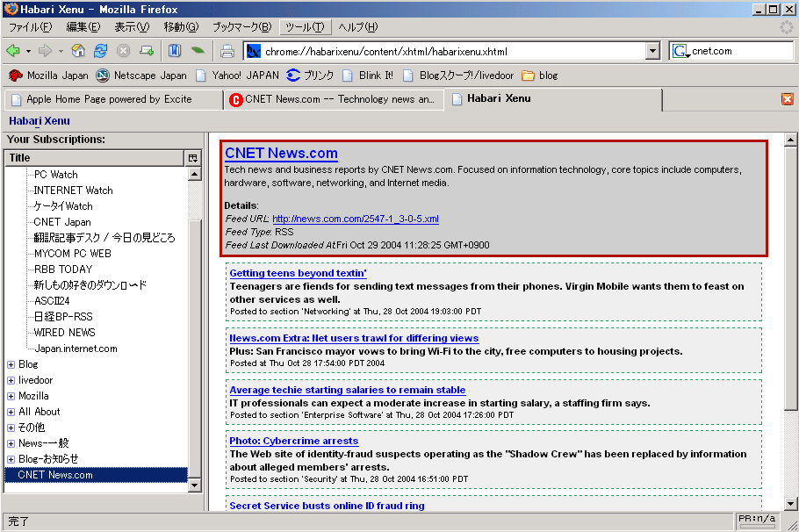The width and height of the screenshot is (799, 532).
Task: Expand the Blog folder
Action: point(11,364)
